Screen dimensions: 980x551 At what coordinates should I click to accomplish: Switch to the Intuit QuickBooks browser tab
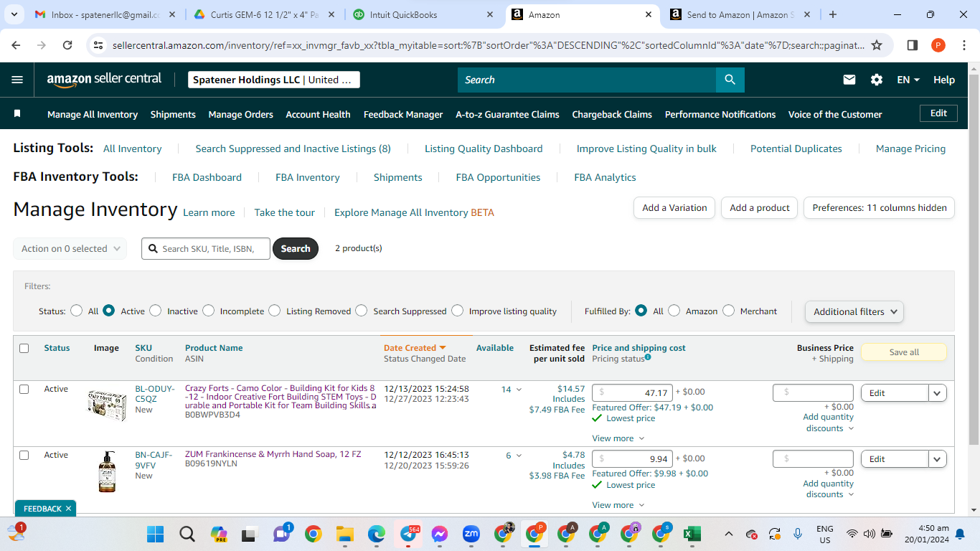(x=423, y=14)
